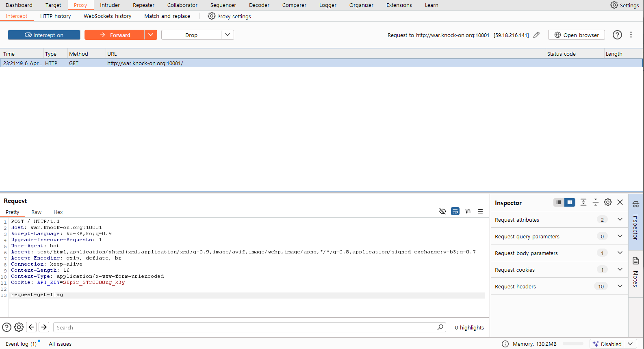Click the request=get-flag body line
Viewport: 644px width, 349px height.
pos(37,294)
